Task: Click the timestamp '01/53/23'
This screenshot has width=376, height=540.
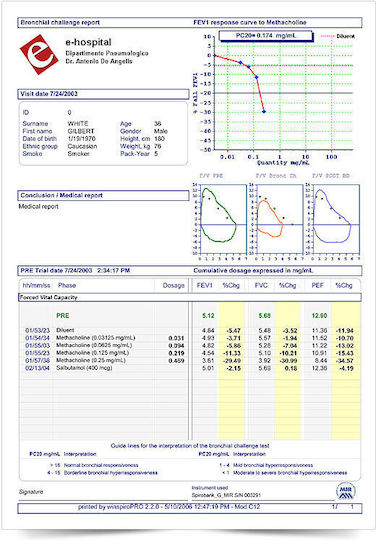Action: (37, 331)
